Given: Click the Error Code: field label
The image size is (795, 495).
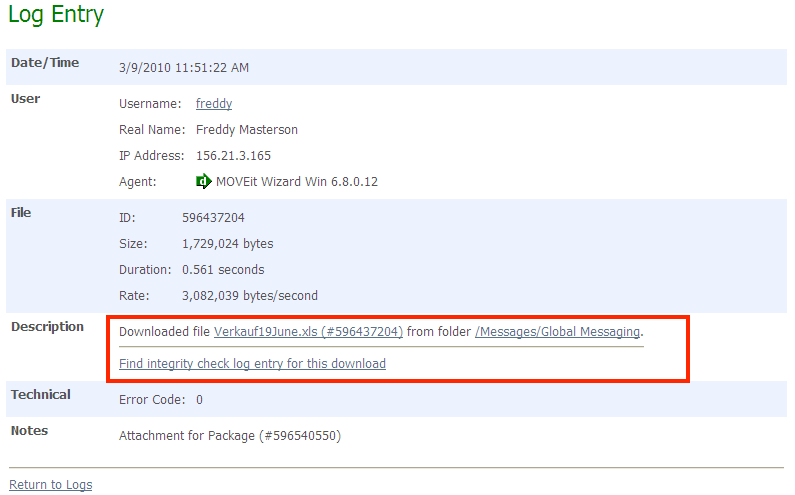Looking at the screenshot, I should [152, 400].
